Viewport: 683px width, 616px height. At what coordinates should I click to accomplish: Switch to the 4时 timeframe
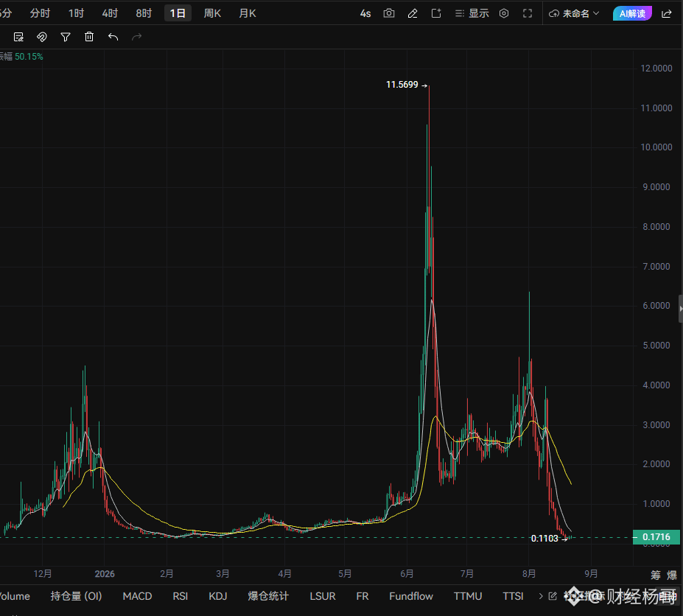coord(110,13)
